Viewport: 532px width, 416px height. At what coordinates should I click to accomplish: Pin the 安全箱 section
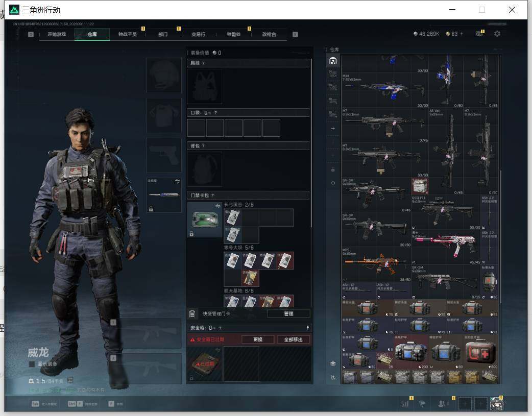coord(307,327)
